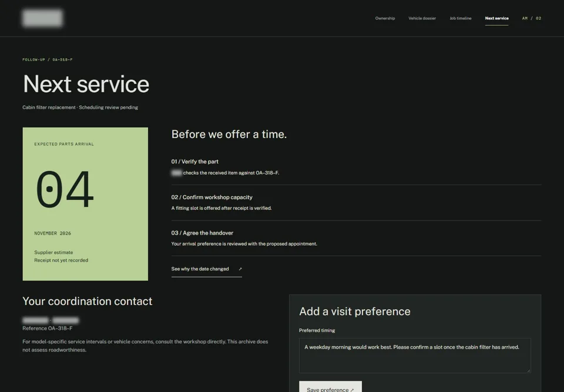Click 'Your arrival preference is reviewed' text
Viewport: 564px width, 392px height.
click(244, 244)
